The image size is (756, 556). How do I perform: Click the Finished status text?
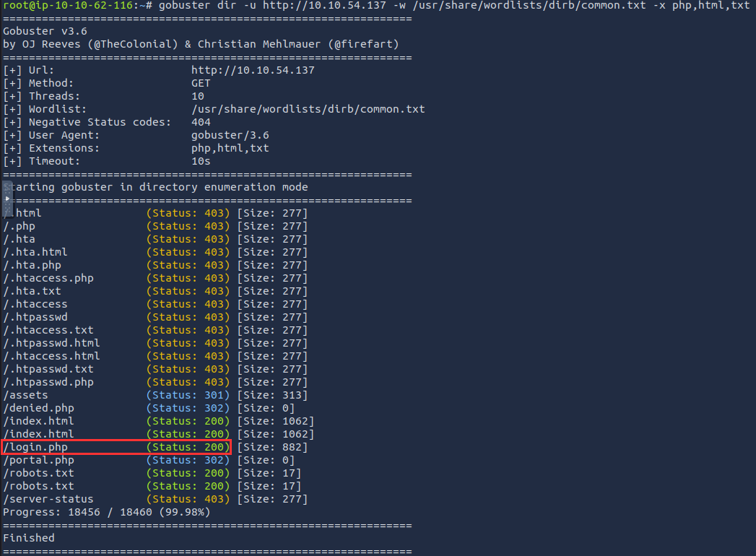(29, 537)
